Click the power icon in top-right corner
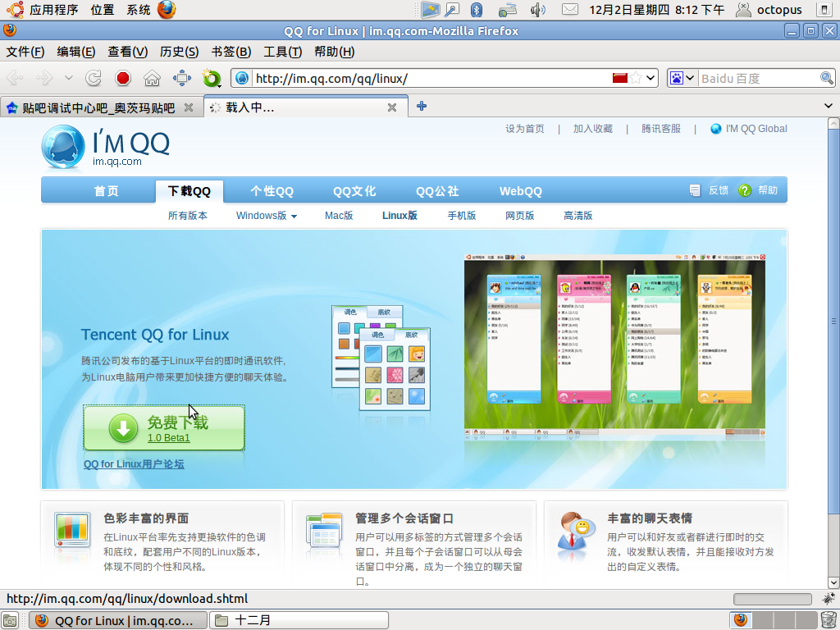840x630 pixels. (x=825, y=10)
